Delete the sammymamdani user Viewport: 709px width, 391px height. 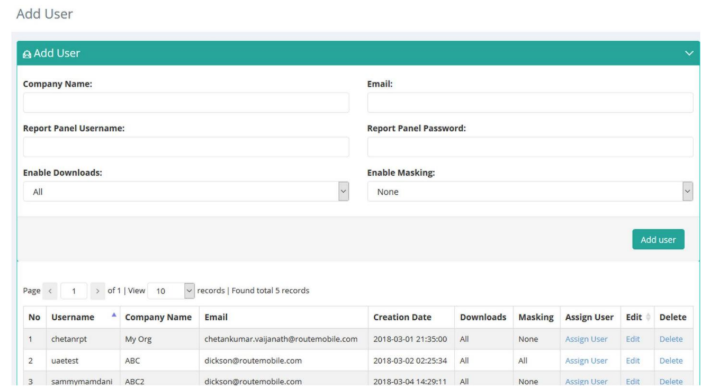(x=671, y=382)
